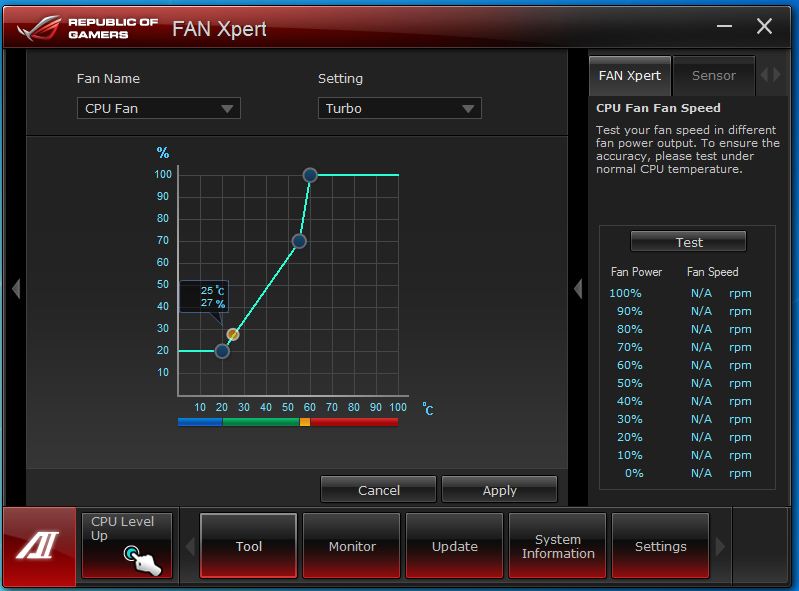
Task: Switch to the FAN Xpert tab
Action: point(630,76)
